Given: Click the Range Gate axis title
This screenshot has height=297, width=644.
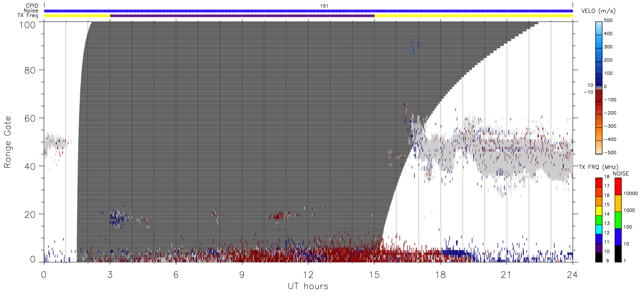Looking at the screenshot, I should tap(8, 142).
